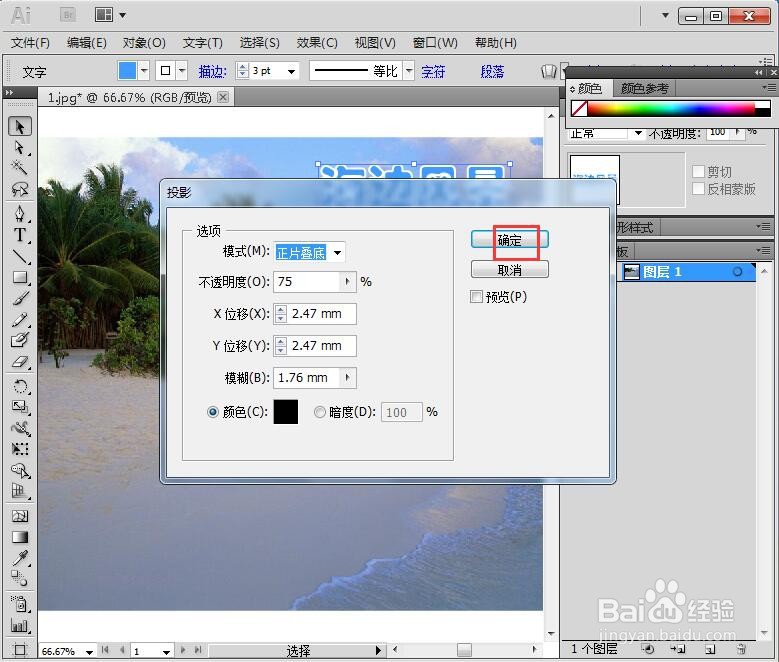
Task: Select the Artboard tool
Action: (20, 650)
